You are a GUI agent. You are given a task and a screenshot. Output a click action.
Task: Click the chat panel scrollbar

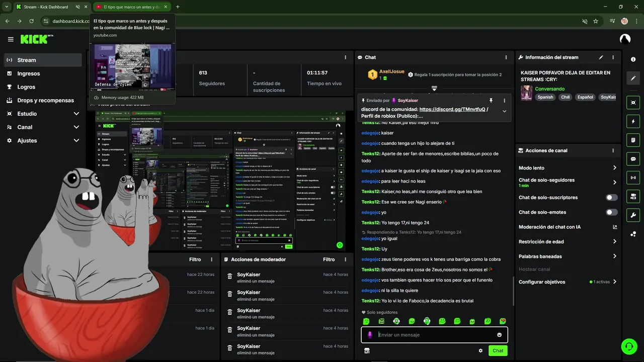(x=513, y=291)
